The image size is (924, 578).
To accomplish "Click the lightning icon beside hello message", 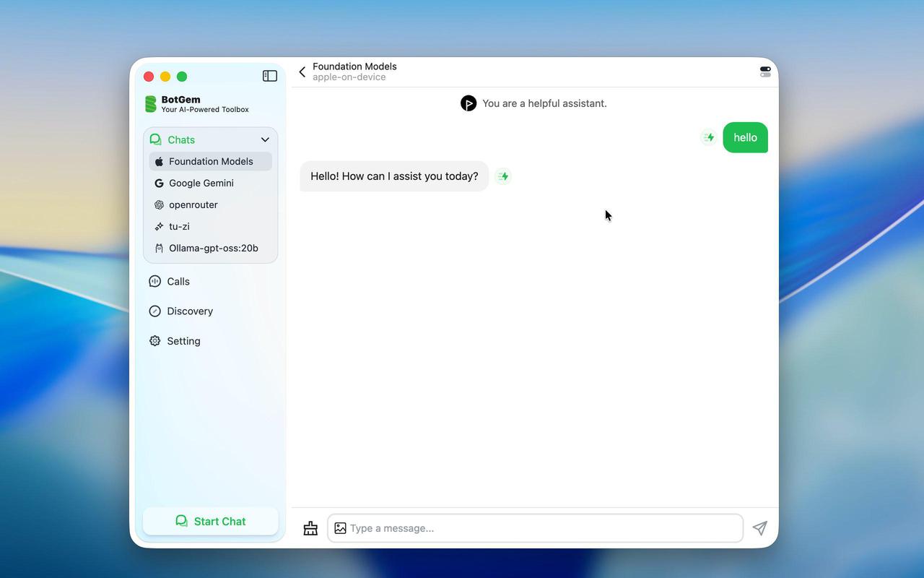I will (709, 137).
